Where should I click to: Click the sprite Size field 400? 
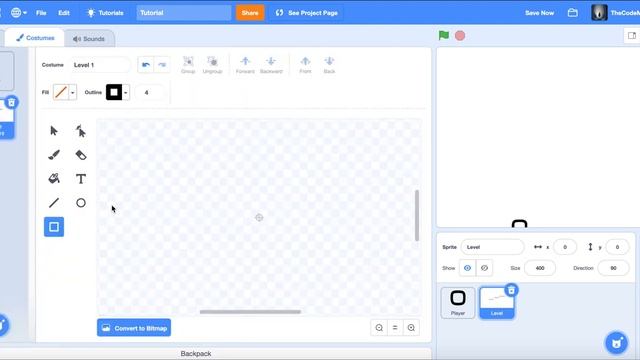tap(540, 268)
